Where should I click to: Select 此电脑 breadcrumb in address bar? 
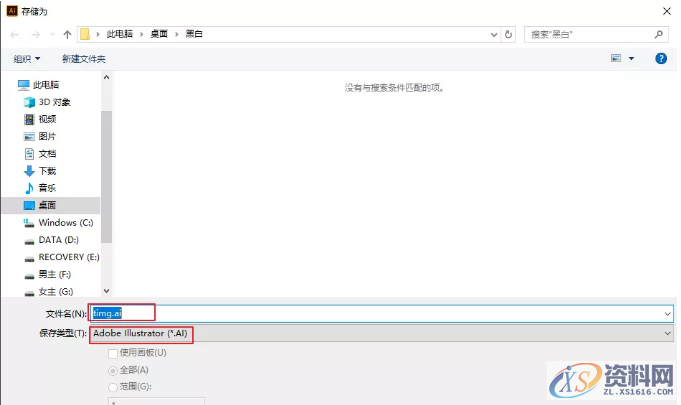(119, 34)
